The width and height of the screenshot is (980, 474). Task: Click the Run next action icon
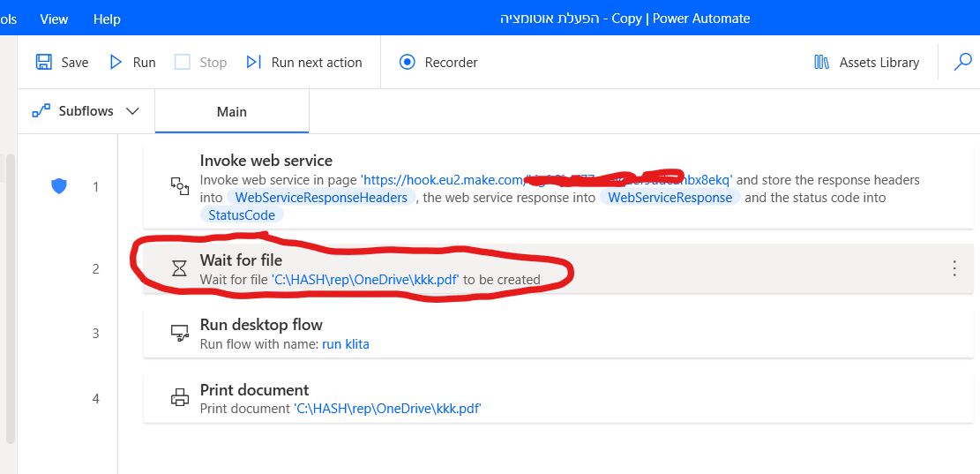(x=254, y=62)
